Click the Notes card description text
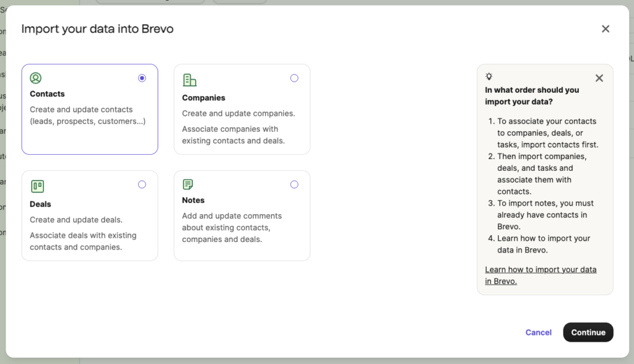This screenshot has height=364, width=634. [x=232, y=227]
